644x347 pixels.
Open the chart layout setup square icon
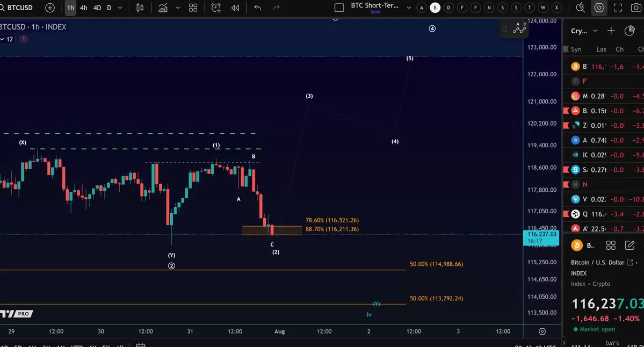(x=339, y=8)
